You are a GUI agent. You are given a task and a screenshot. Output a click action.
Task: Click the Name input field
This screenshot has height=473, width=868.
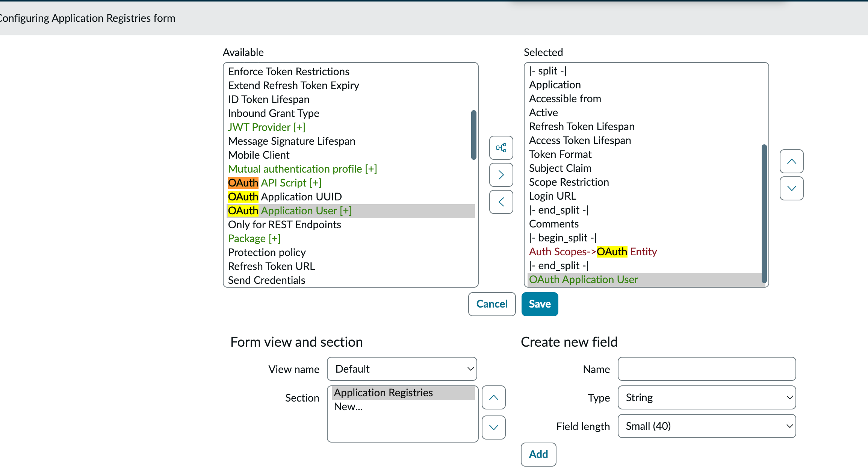click(x=706, y=369)
